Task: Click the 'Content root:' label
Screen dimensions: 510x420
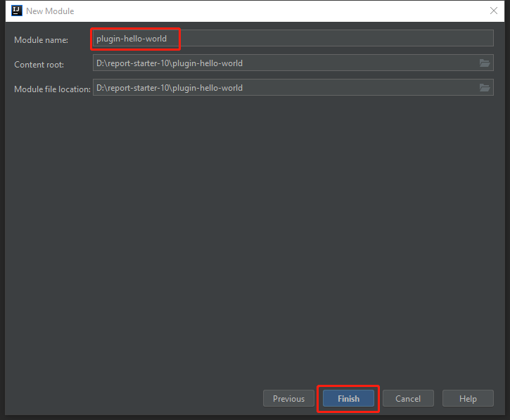Action: pos(39,65)
